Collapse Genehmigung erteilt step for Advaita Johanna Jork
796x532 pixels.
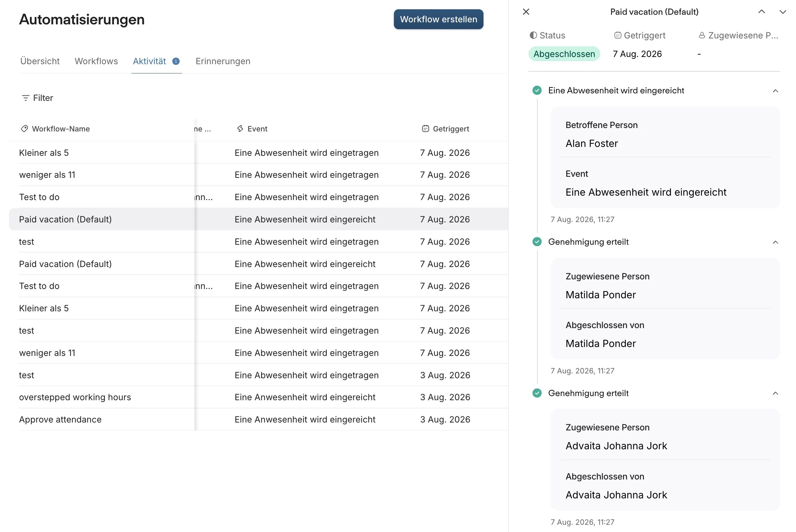(x=775, y=393)
